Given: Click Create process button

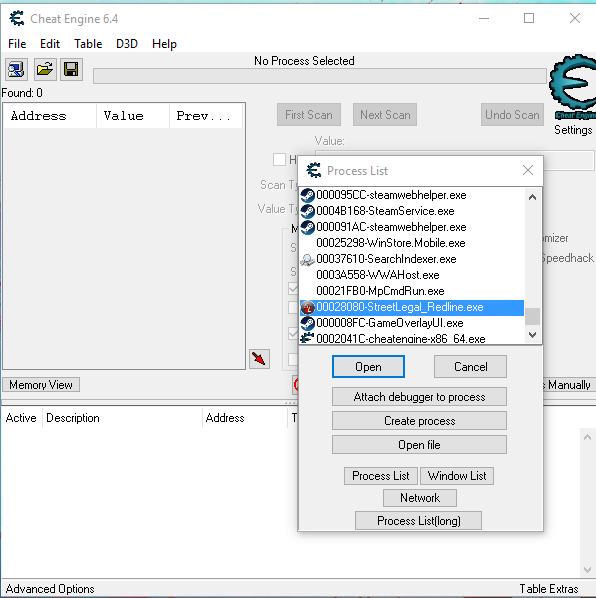Looking at the screenshot, I should [419, 421].
